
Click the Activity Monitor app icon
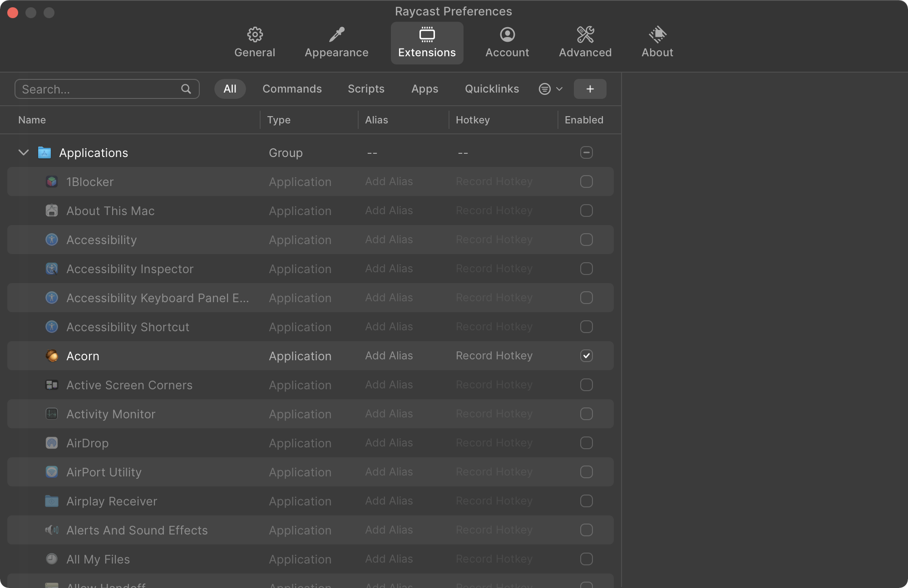tap(52, 414)
